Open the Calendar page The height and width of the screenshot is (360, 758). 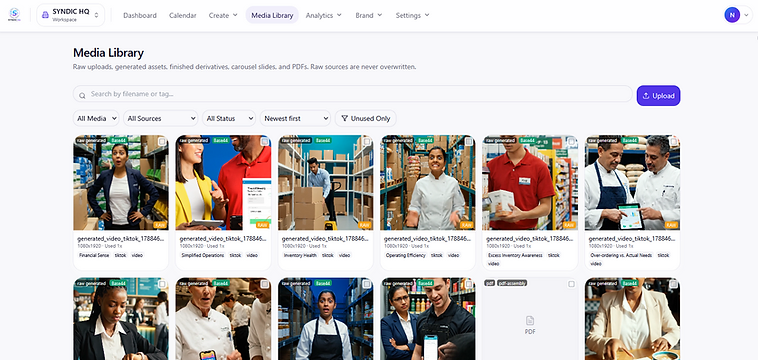pyautogui.click(x=183, y=15)
